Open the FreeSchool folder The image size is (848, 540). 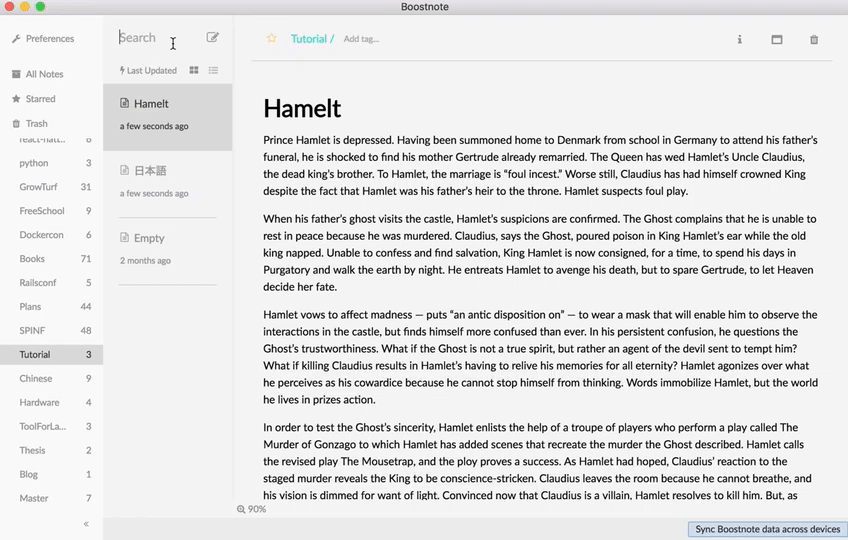[x=51, y=210]
